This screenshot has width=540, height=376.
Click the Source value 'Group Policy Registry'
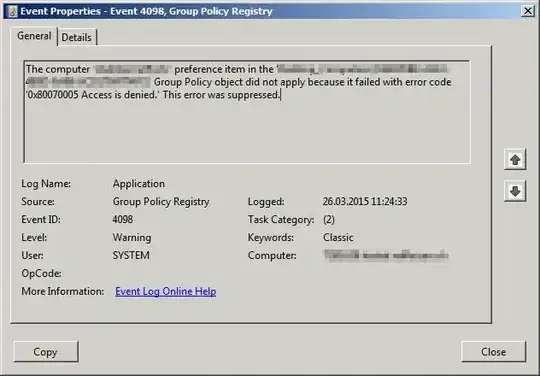tap(161, 201)
